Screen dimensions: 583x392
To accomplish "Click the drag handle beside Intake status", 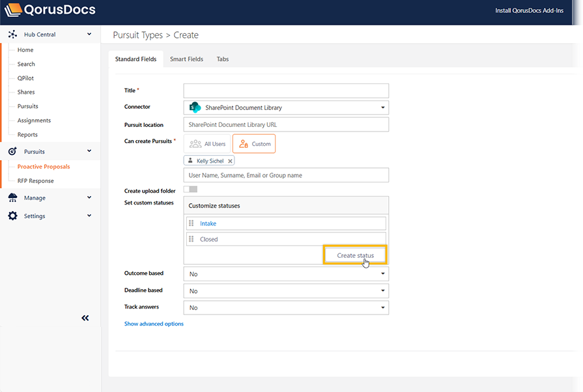I will click(192, 223).
